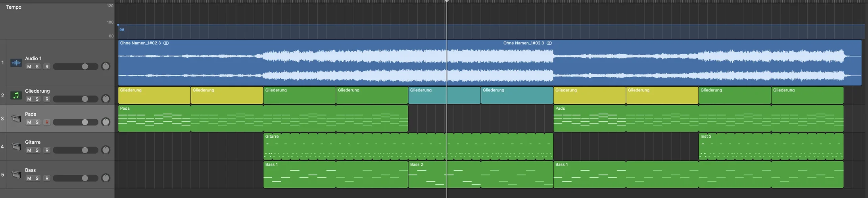868x198 pixels.
Task: Click the Gitarre pan knob
Action: (106, 150)
